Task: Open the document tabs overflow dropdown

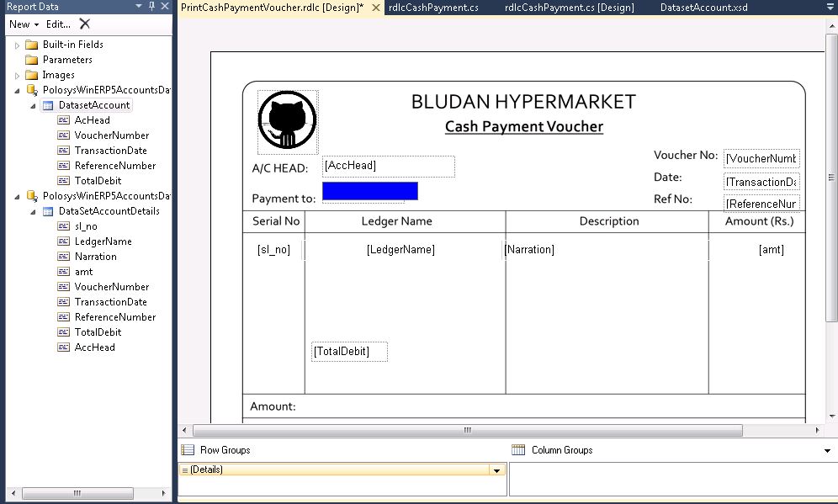Action: tap(830, 8)
